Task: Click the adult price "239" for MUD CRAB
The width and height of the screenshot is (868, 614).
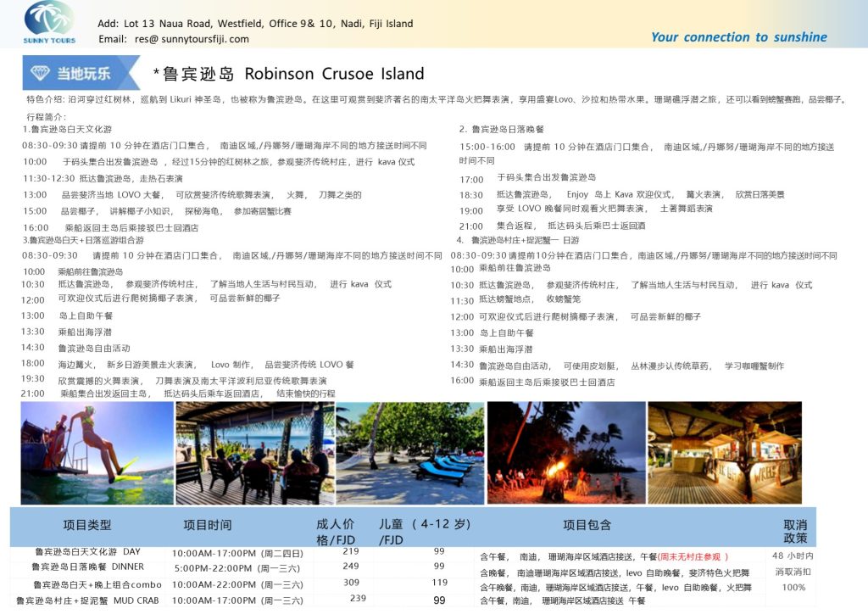Action: coord(359,599)
